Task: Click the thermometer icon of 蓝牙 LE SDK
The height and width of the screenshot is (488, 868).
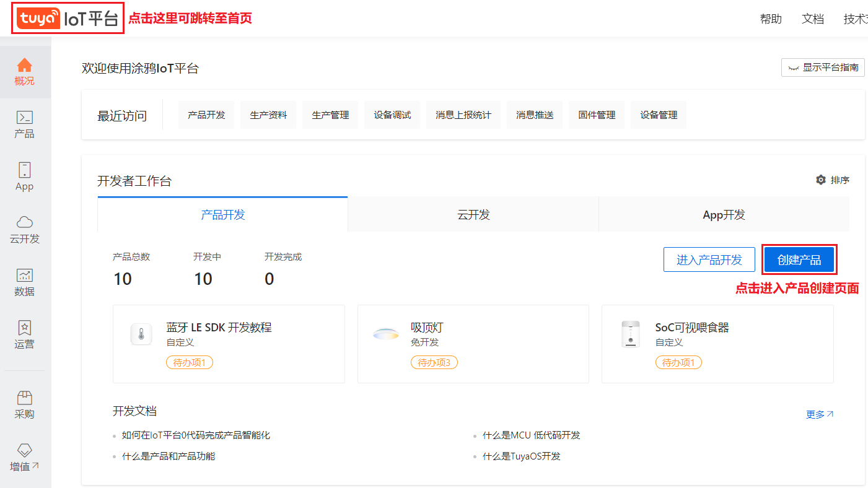Action: [141, 336]
